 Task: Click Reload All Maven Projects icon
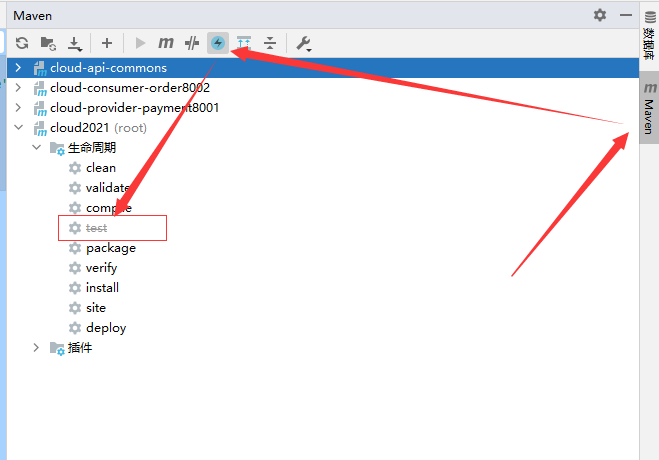[x=21, y=43]
